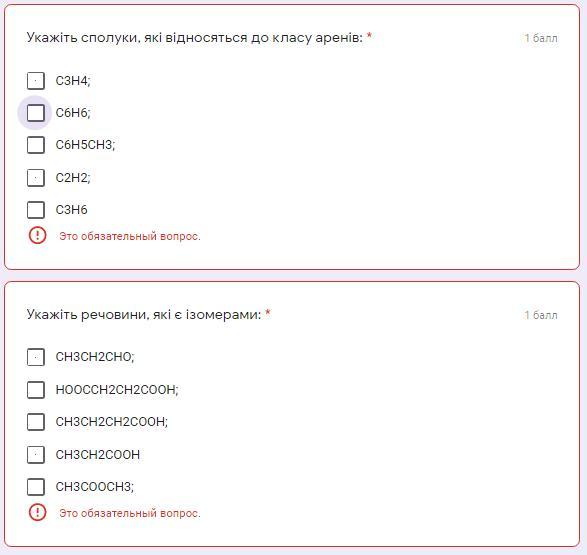Image resolution: width=587 pixels, height=555 pixels.
Task: Click the CH3COOCH3 answer label text
Action: (95, 487)
